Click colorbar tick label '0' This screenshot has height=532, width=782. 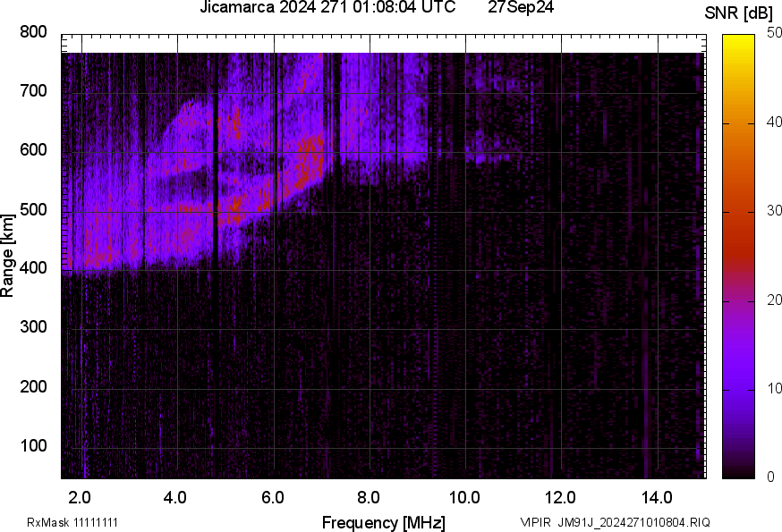[771, 477]
